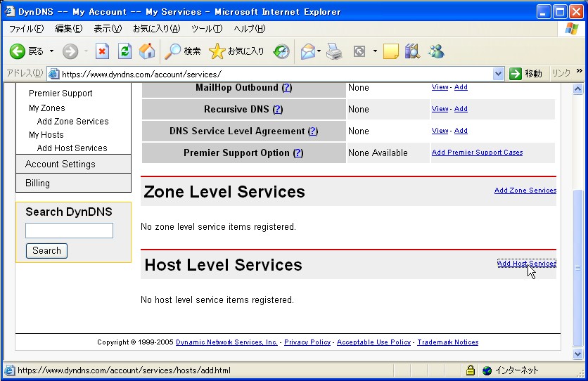The height and width of the screenshot is (381, 588).
Task: Open the Search (検索) toolbar button
Action: [x=183, y=51]
